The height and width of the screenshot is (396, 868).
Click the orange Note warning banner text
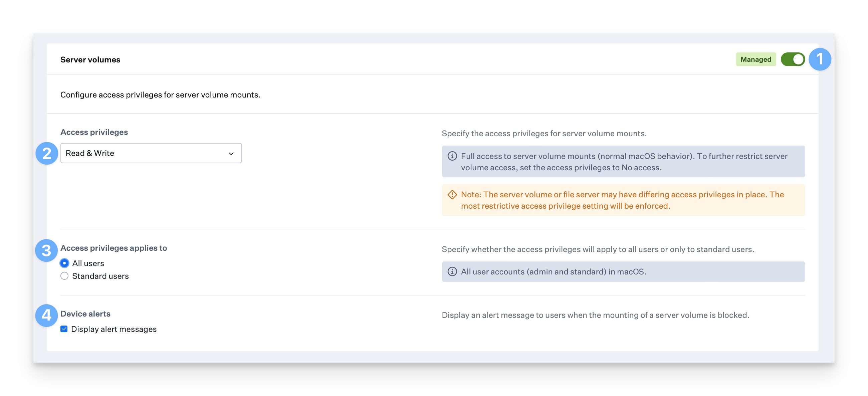(x=622, y=200)
